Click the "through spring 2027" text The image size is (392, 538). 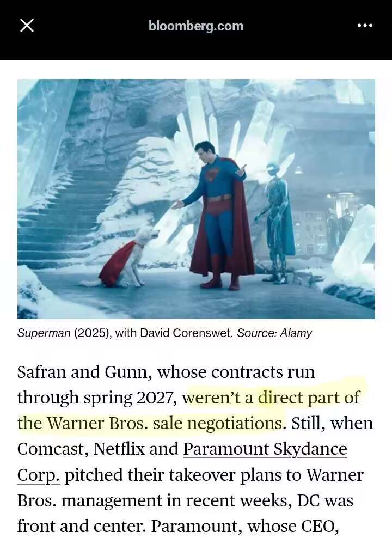97,398
